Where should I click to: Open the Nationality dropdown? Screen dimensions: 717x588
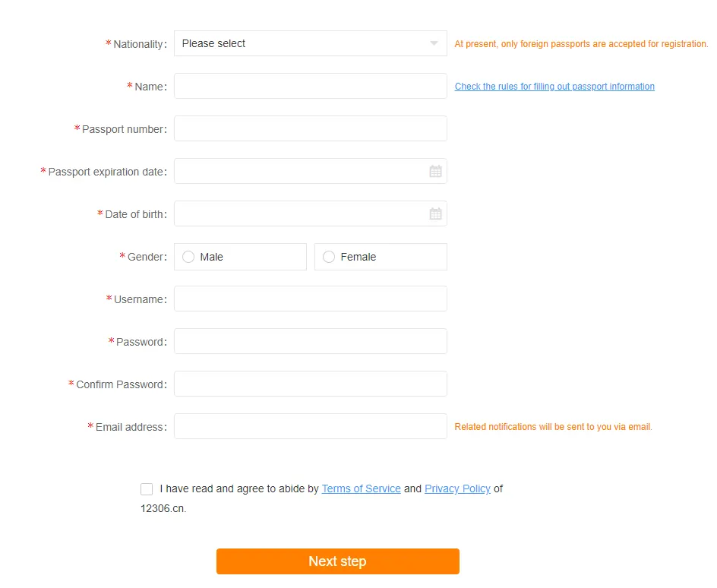tap(304, 43)
